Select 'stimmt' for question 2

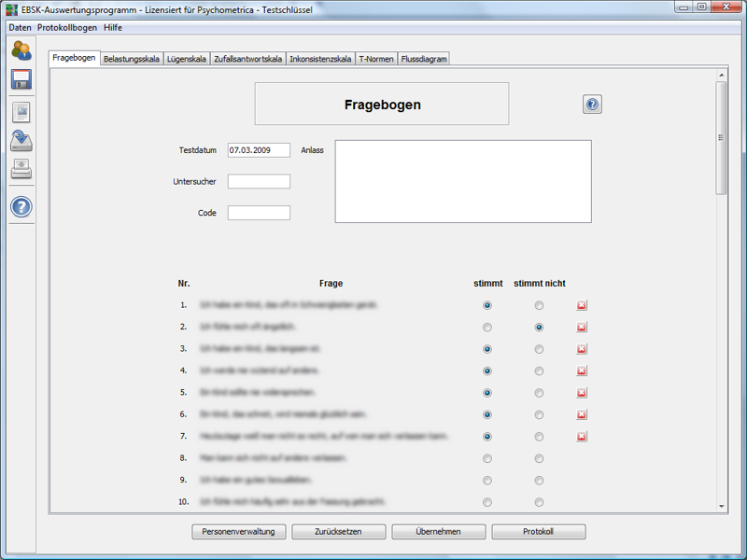pos(487,328)
